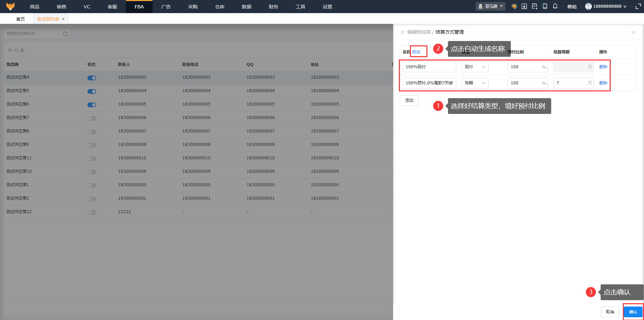This screenshot has height=320, width=644.
Task: Open the 账期 type dropdown
Action: tap(475, 83)
